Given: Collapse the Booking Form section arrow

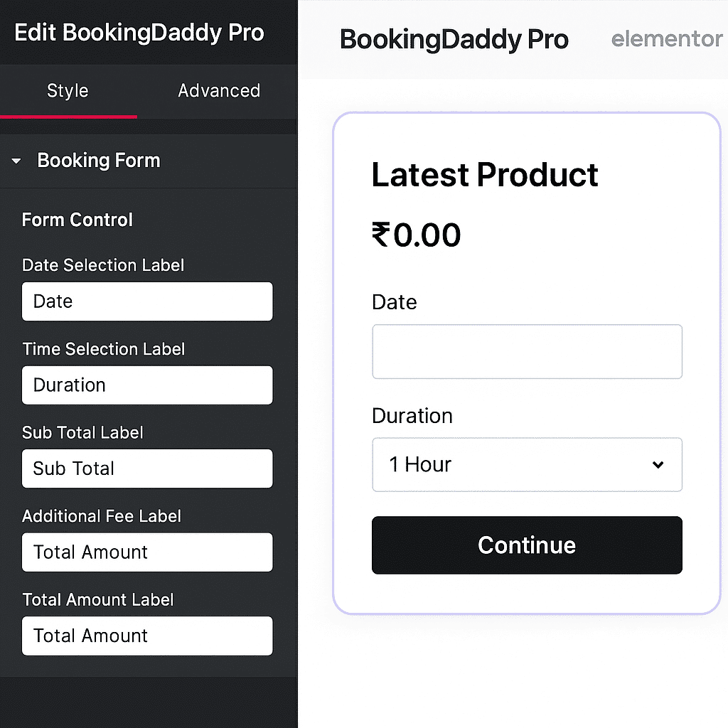Looking at the screenshot, I should (16, 161).
